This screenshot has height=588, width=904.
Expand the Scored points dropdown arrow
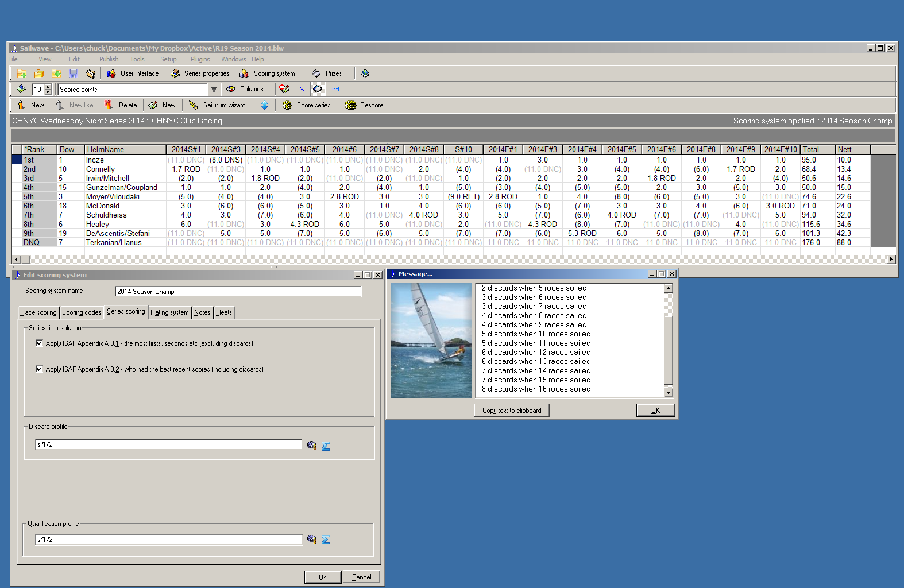point(213,90)
